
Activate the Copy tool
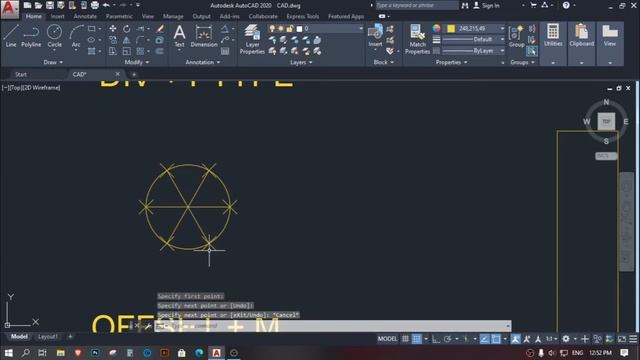tap(113, 40)
